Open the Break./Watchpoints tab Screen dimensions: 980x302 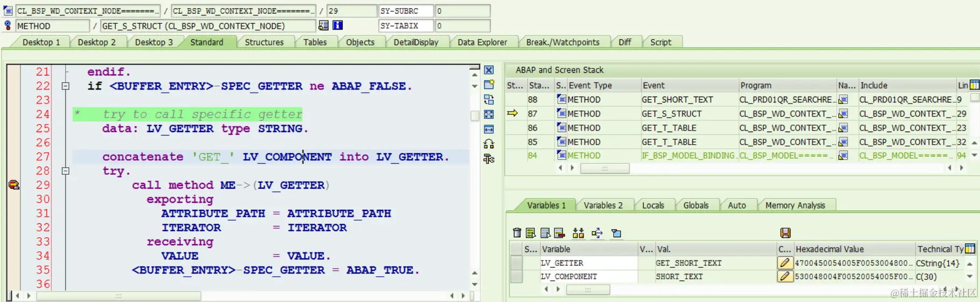coord(562,42)
